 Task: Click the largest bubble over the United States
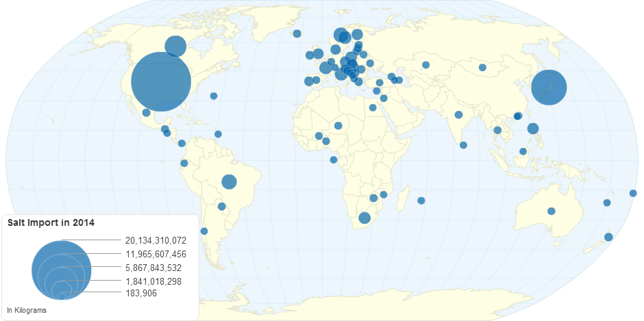coord(161,81)
